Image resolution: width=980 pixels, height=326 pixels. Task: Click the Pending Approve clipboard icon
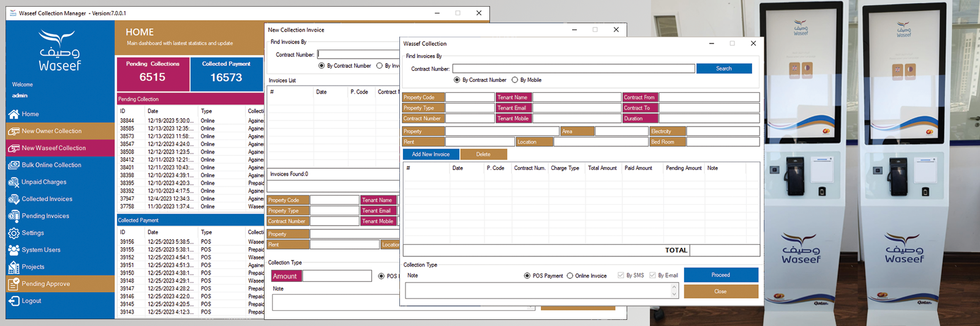point(13,284)
